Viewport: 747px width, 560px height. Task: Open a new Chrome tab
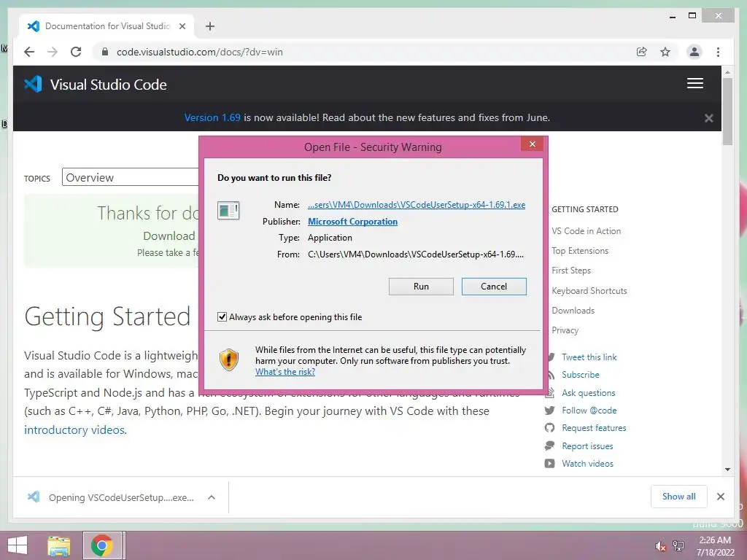[210, 26]
